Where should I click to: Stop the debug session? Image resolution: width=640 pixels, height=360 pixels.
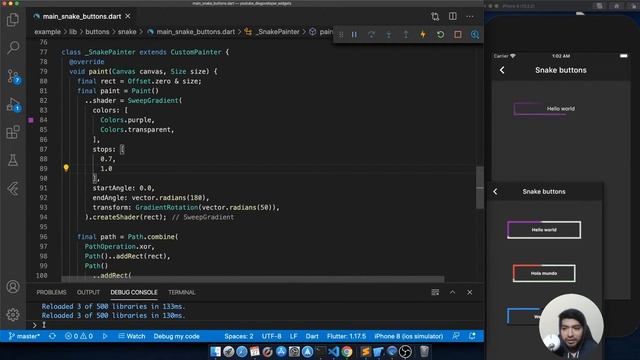[458, 35]
